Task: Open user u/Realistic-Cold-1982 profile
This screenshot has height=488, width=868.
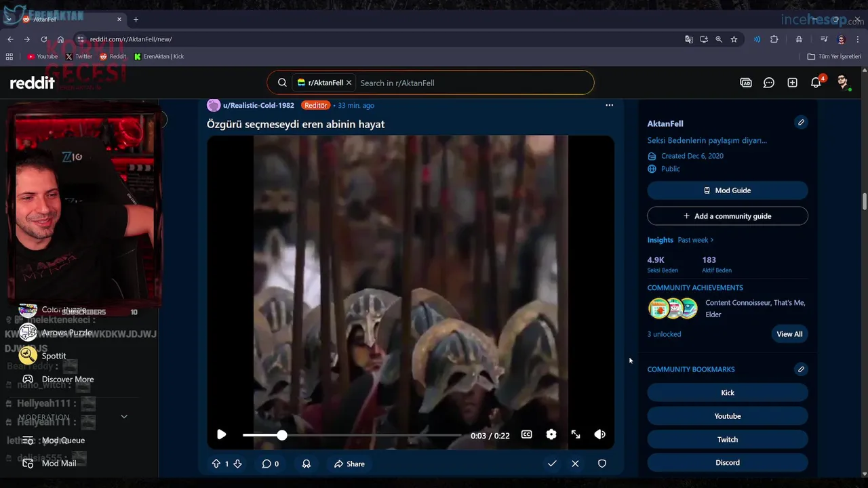Action: pos(258,105)
